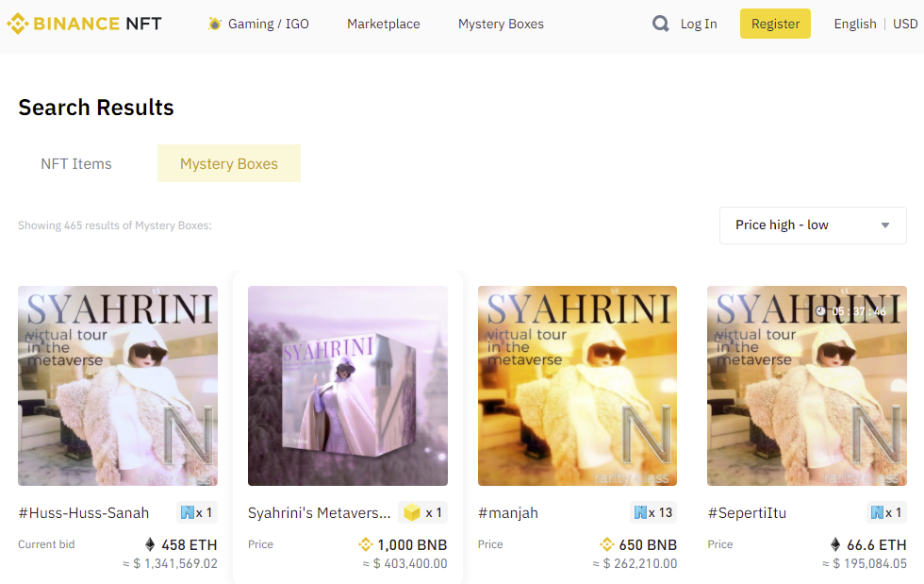Screen dimensions: 924x584
Task: Click the Search Results heading
Action: (x=96, y=108)
